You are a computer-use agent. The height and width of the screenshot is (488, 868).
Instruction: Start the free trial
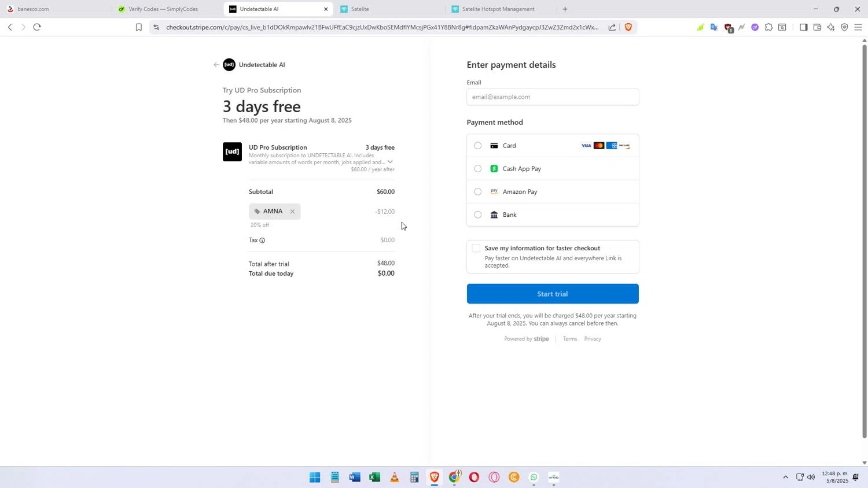(553, 294)
